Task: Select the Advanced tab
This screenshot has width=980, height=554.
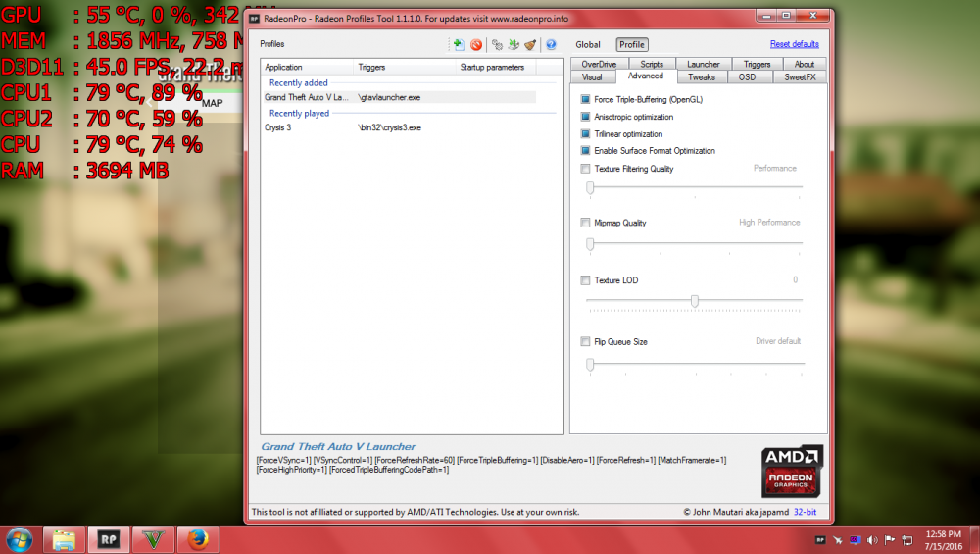Action: coord(646,76)
